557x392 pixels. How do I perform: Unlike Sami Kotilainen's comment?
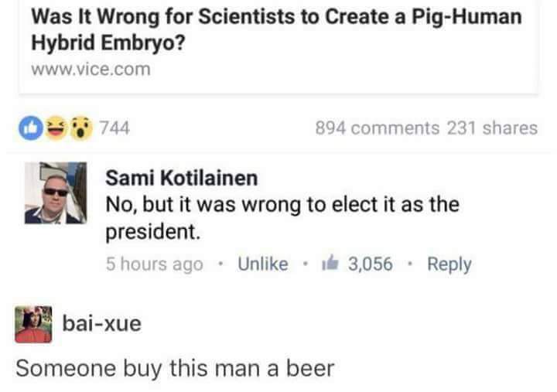tap(262, 264)
